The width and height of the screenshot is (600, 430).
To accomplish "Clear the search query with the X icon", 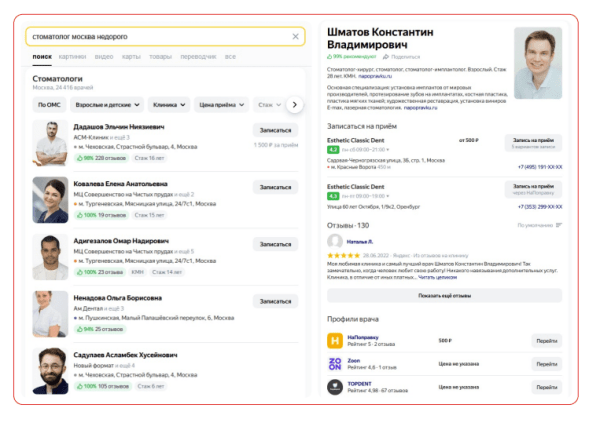I will pyautogui.click(x=295, y=37).
